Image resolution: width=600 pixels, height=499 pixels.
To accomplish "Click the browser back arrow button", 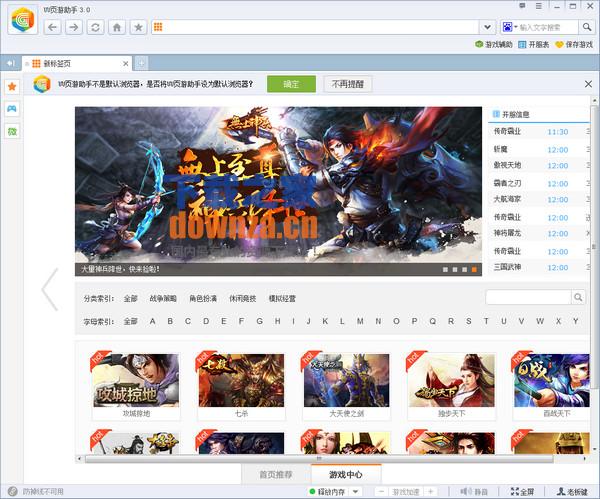I will click(53, 27).
